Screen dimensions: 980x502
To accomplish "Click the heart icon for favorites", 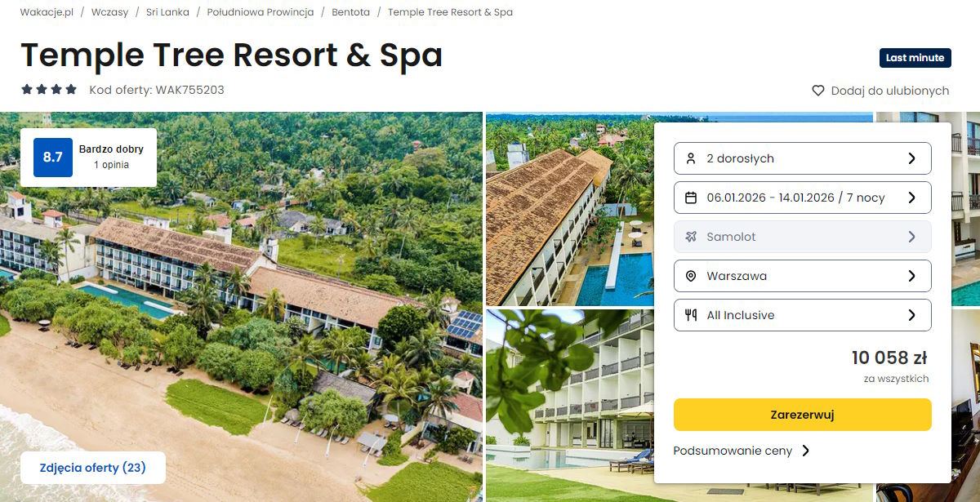I will [x=818, y=91].
